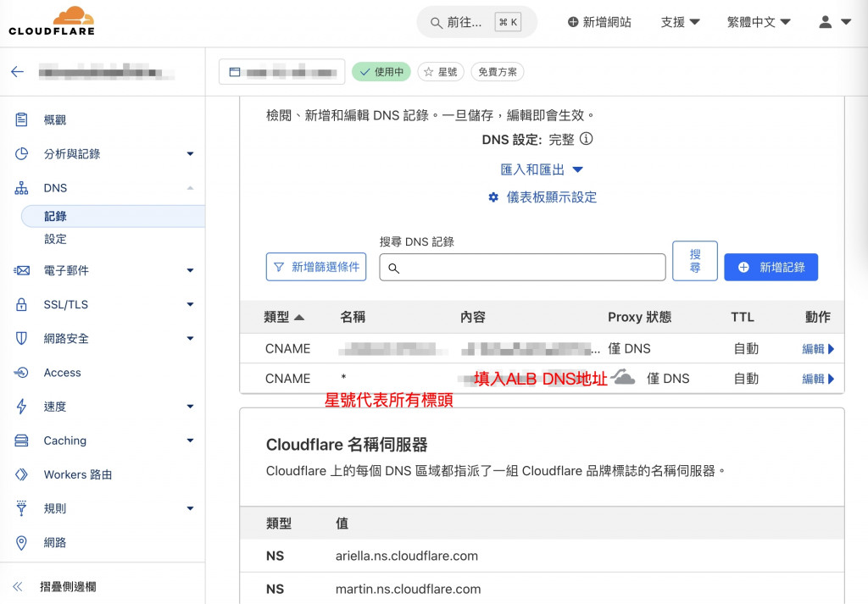The width and height of the screenshot is (868, 604).
Task: Open 概觀 overview icon in sidebar
Action: tap(21, 119)
